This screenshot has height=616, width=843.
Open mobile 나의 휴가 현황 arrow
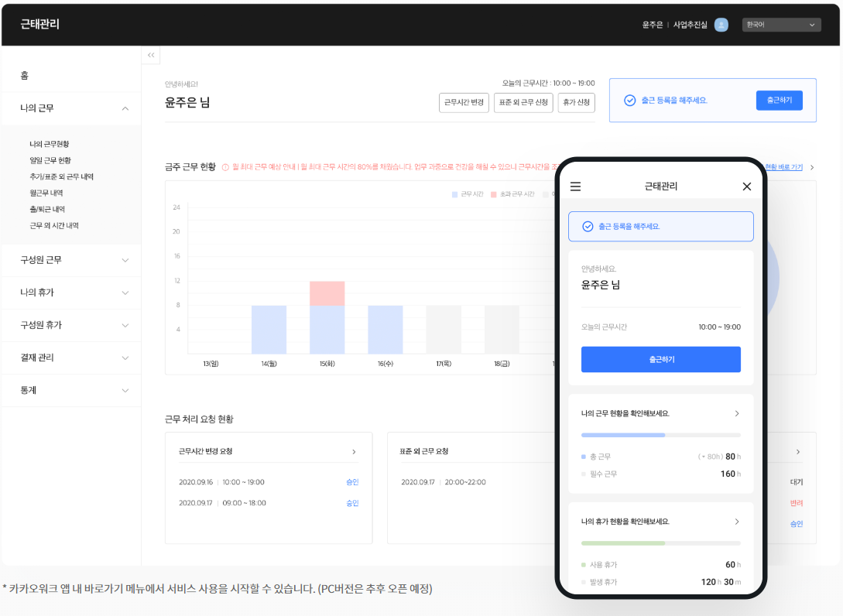(736, 522)
